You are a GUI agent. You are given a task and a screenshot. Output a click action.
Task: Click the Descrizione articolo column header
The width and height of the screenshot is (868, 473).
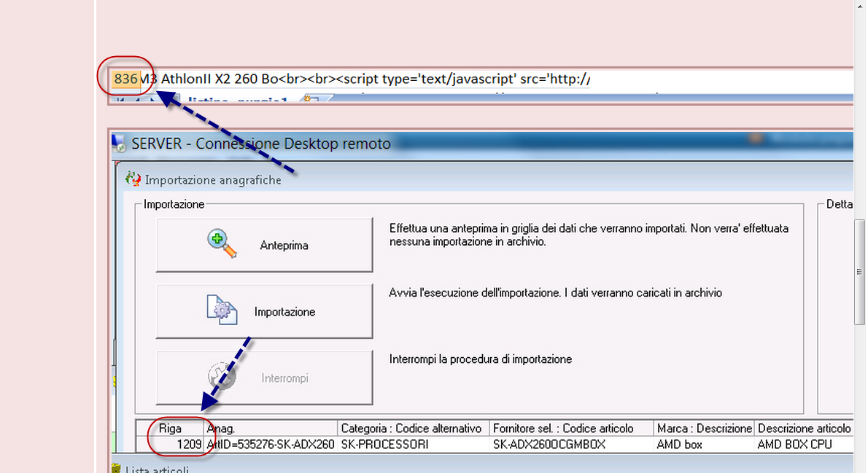(804, 429)
